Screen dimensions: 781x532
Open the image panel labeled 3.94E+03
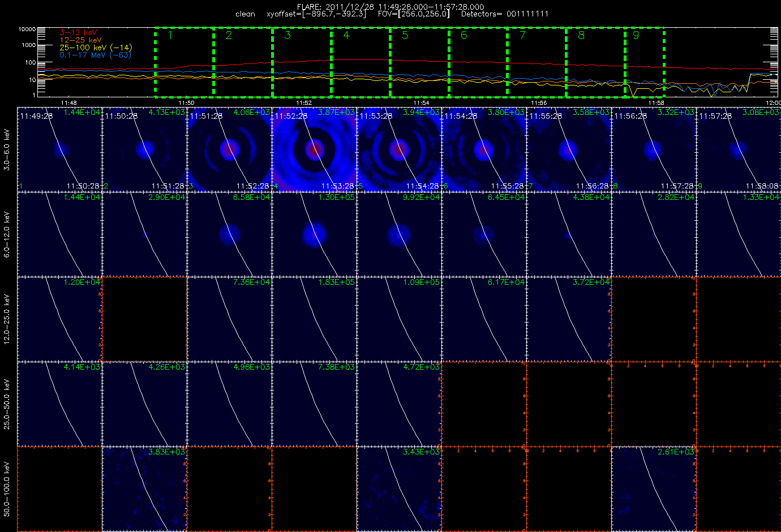point(399,149)
